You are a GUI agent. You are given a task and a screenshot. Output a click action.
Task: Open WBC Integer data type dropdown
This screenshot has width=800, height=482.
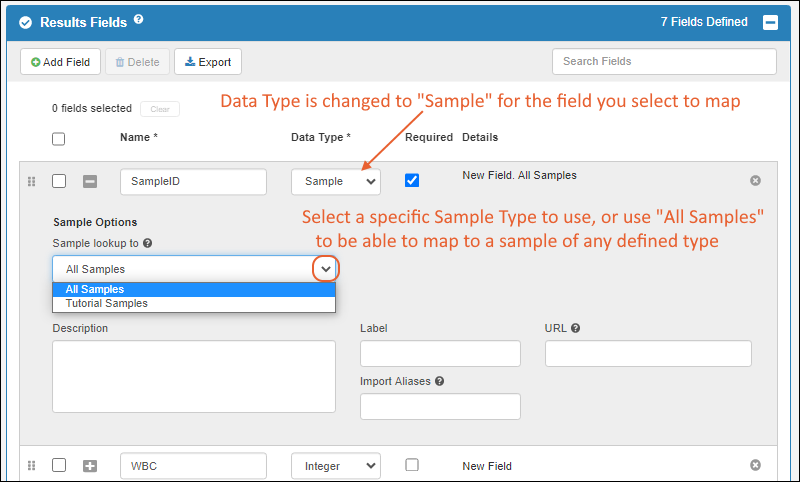tap(336, 465)
